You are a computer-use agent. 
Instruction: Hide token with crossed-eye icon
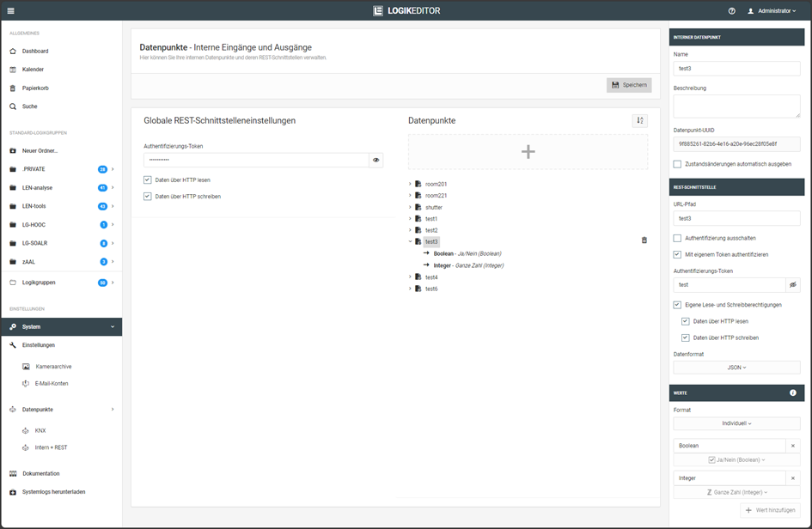[793, 284]
